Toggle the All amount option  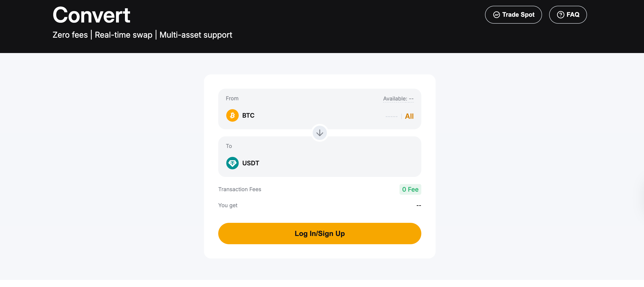409,116
